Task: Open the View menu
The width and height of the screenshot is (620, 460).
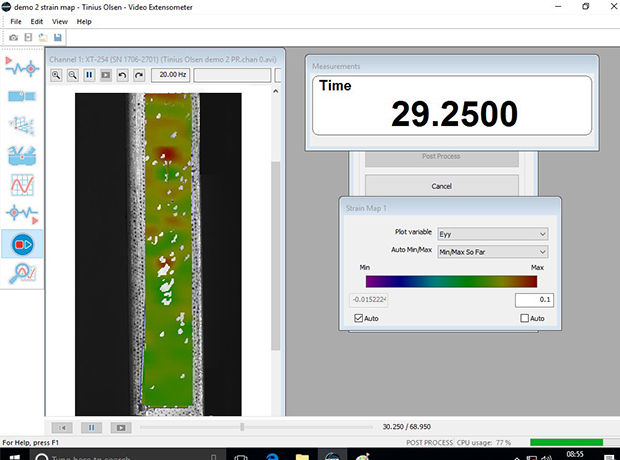Action: point(60,21)
